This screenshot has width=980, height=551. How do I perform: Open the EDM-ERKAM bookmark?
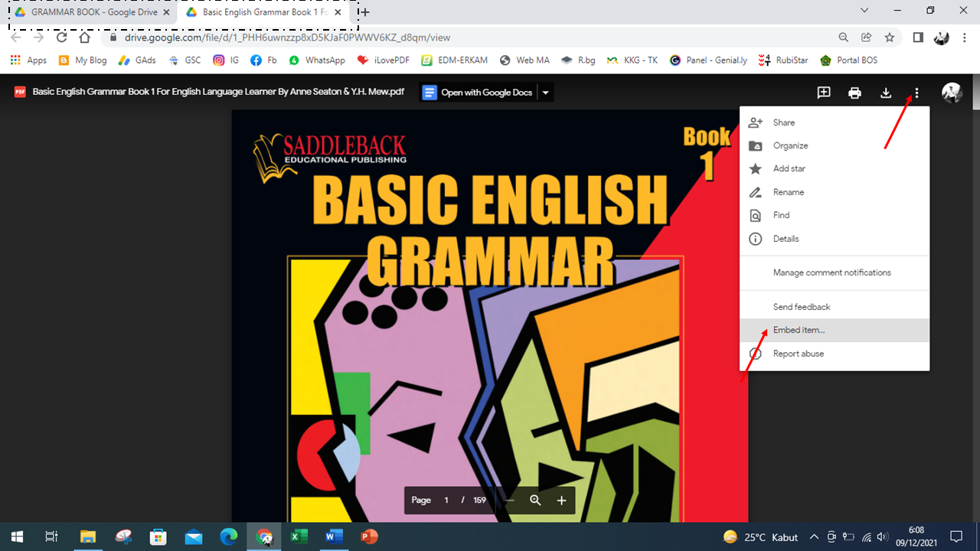point(455,60)
